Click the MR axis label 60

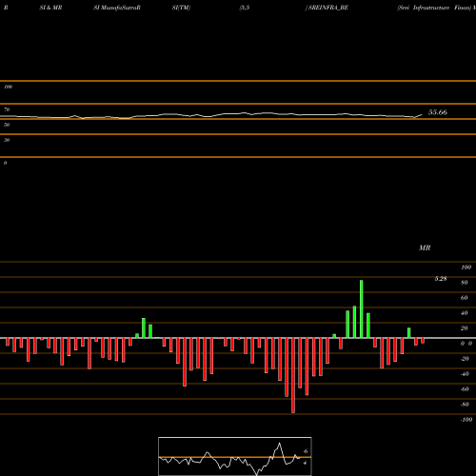465,298
